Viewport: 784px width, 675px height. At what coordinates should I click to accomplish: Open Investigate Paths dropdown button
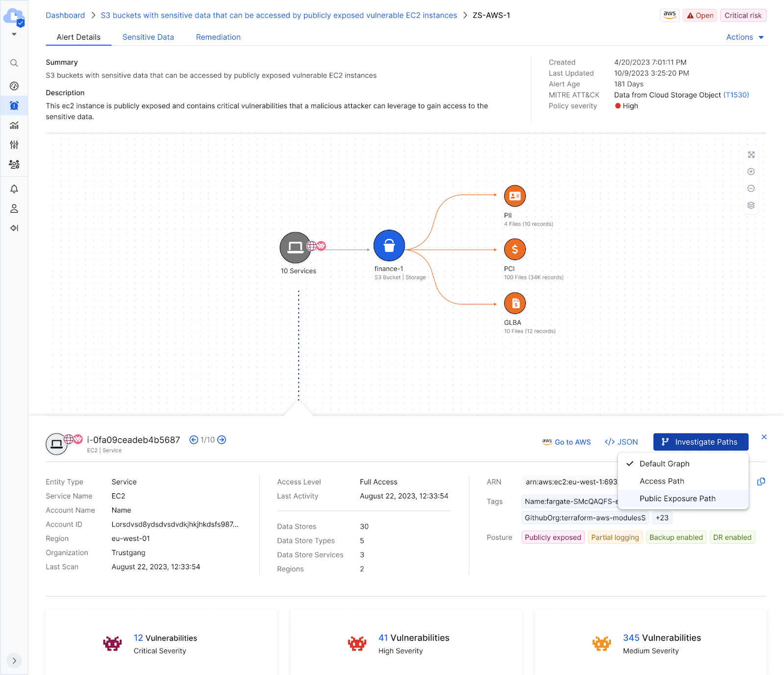pos(700,442)
